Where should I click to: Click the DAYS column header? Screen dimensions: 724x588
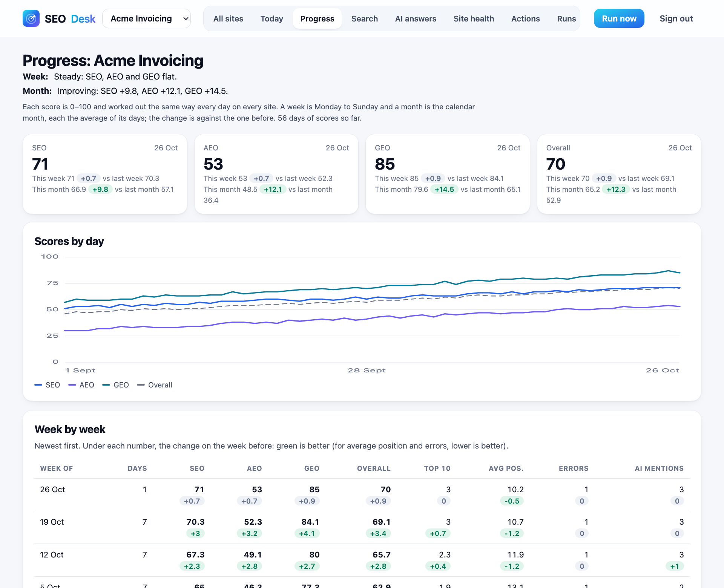[137, 468]
